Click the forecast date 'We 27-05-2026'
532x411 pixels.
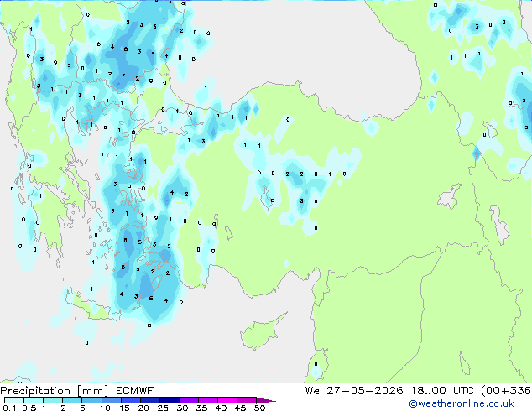click(354, 391)
